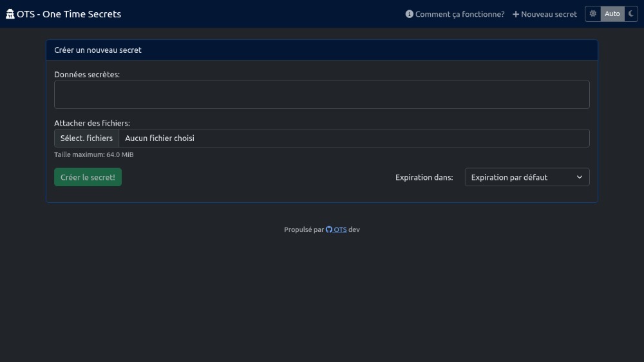This screenshot has width=644, height=362.
Task: Click the Expiration dans label
Action: click(424, 177)
